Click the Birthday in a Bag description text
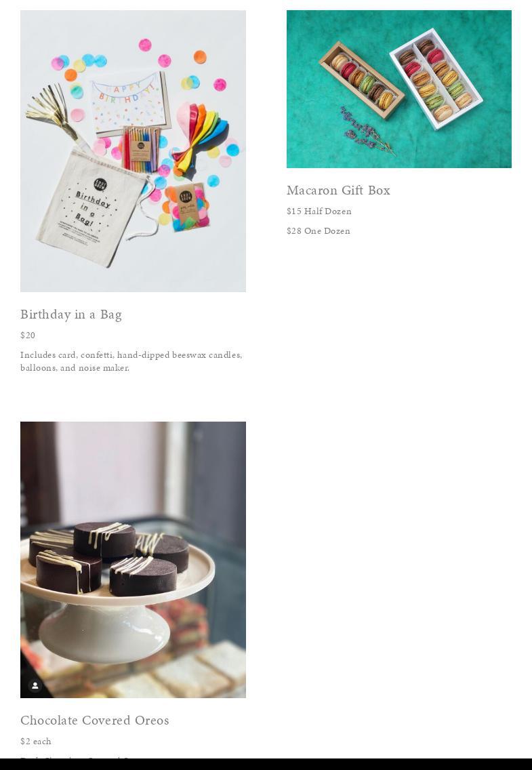 click(x=131, y=361)
